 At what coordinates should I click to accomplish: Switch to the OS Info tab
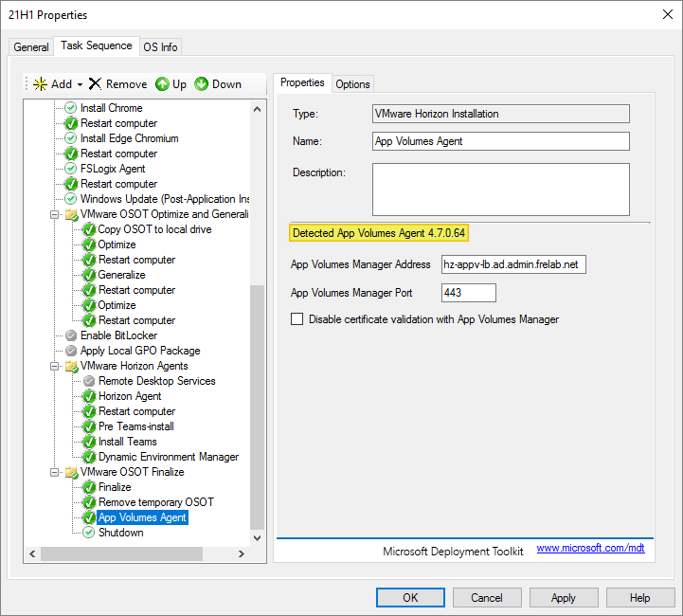click(160, 46)
